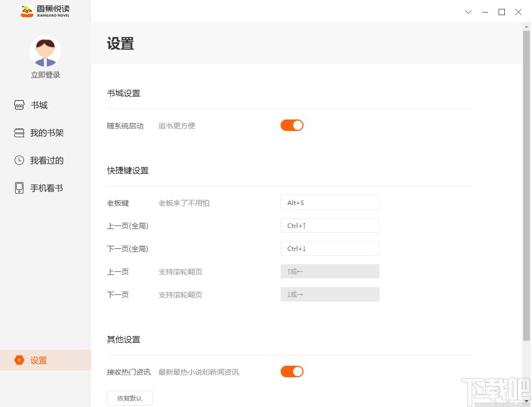Turn off 接收热门资讯 toggle
The height and width of the screenshot is (407, 532).
point(292,372)
